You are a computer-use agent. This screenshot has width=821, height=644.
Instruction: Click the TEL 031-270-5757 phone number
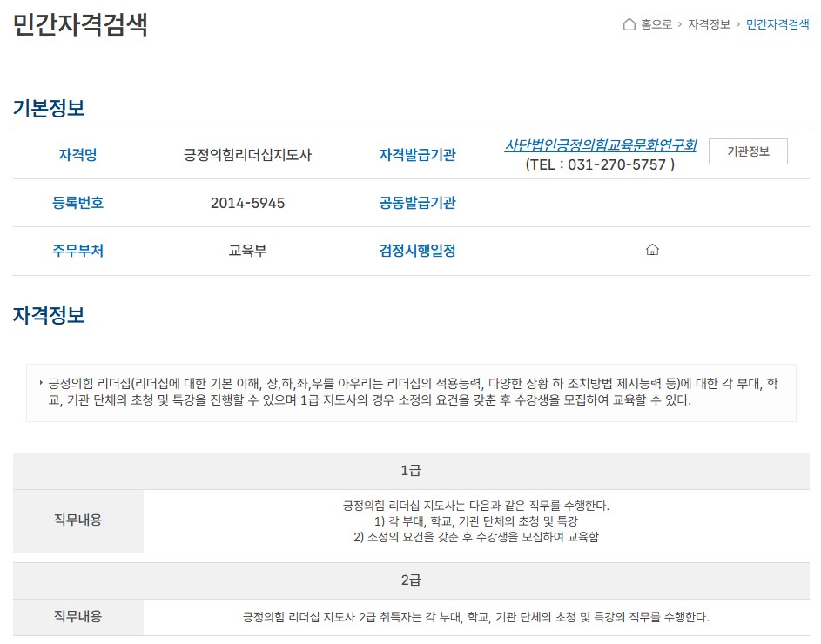click(600, 164)
